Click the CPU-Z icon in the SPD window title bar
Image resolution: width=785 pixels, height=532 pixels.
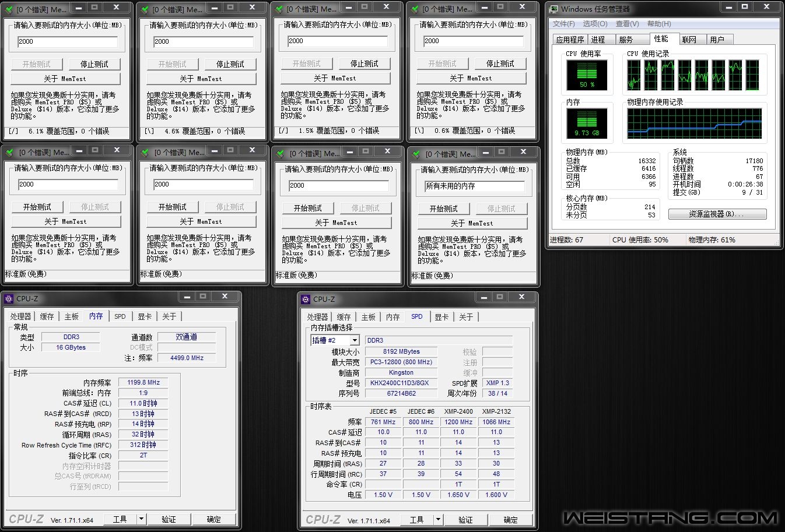(306, 300)
